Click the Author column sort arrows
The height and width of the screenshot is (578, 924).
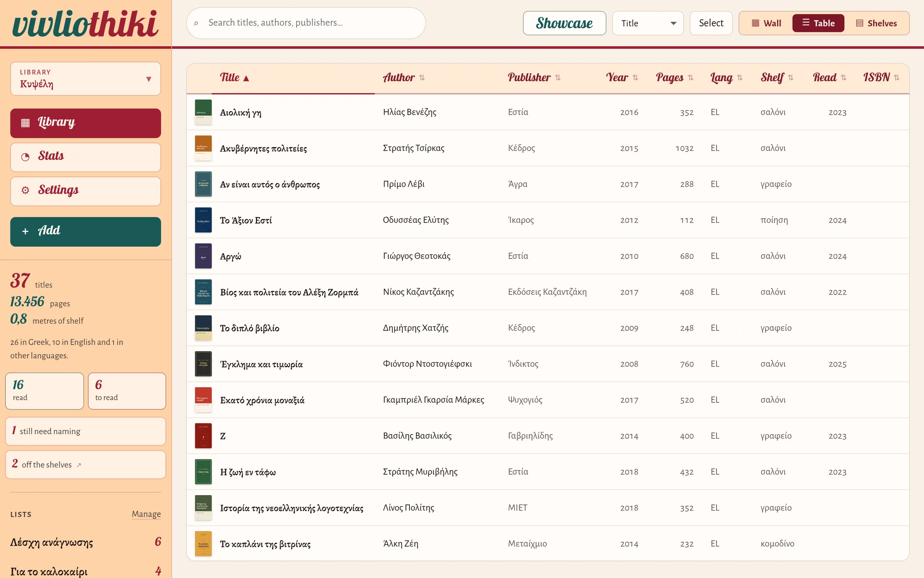tap(422, 78)
